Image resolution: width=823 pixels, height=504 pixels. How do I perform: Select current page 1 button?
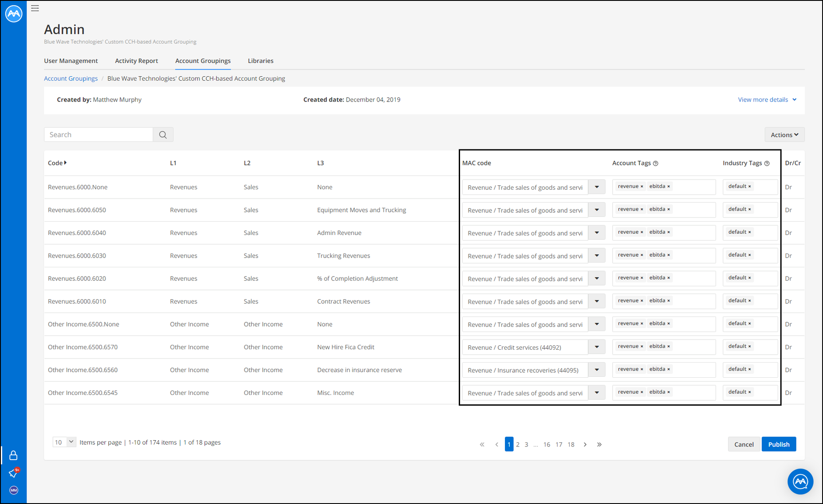509,444
